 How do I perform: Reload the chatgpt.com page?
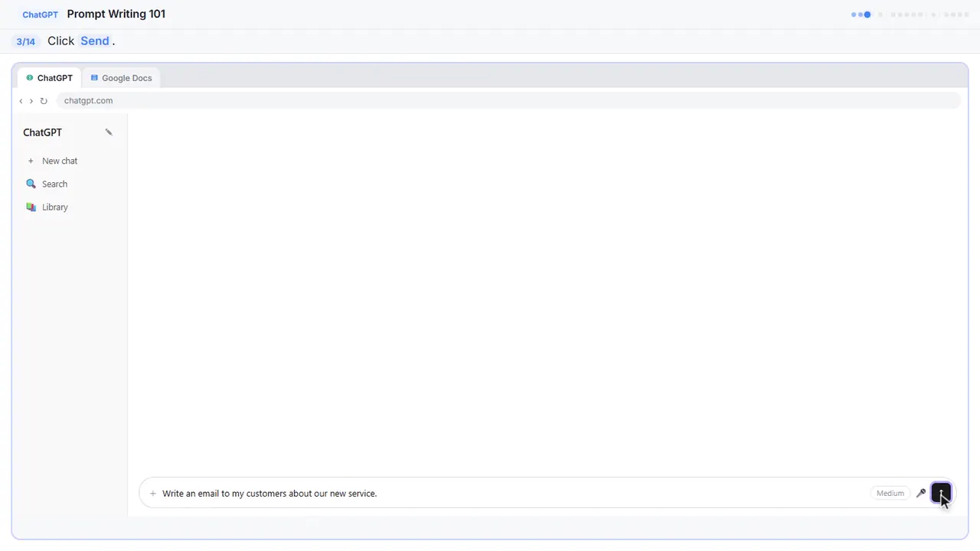44,101
